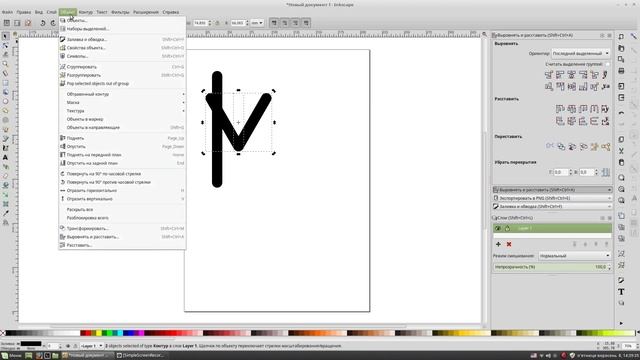
Task: Open Text dialog via T icon
Action: (x=621, y=292)
